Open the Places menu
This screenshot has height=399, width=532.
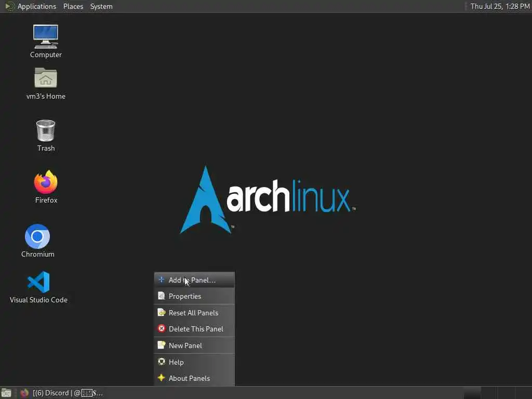point(73,6)
